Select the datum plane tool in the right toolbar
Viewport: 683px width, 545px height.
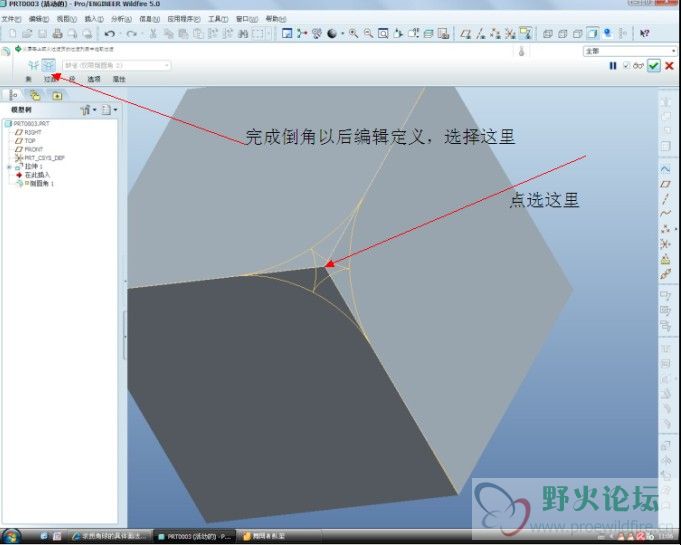[x=665, y=184]
